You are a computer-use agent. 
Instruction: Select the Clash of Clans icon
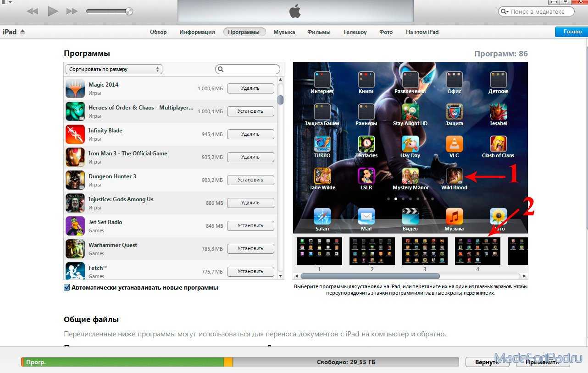click(498, 144)
